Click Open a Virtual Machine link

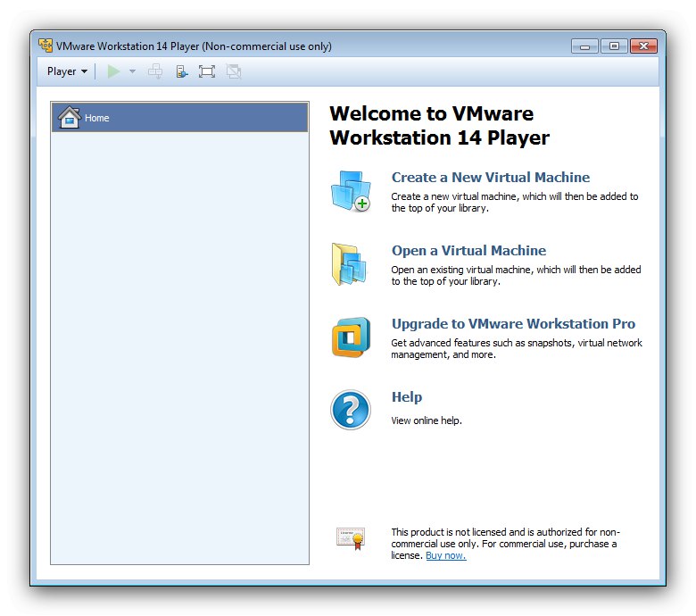point(468,251)
